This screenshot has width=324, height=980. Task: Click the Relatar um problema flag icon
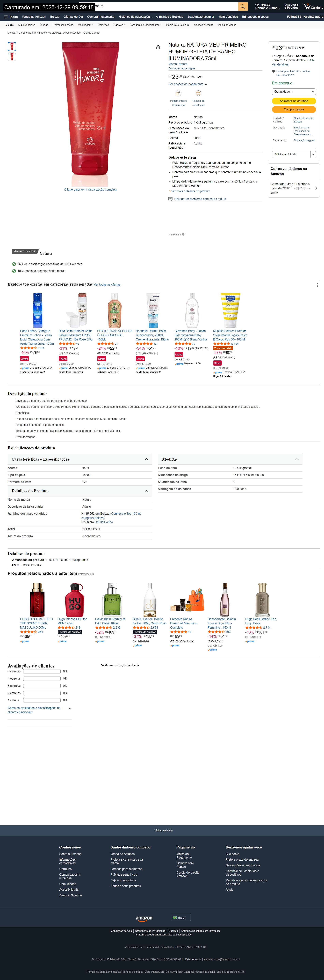[171, 199]
